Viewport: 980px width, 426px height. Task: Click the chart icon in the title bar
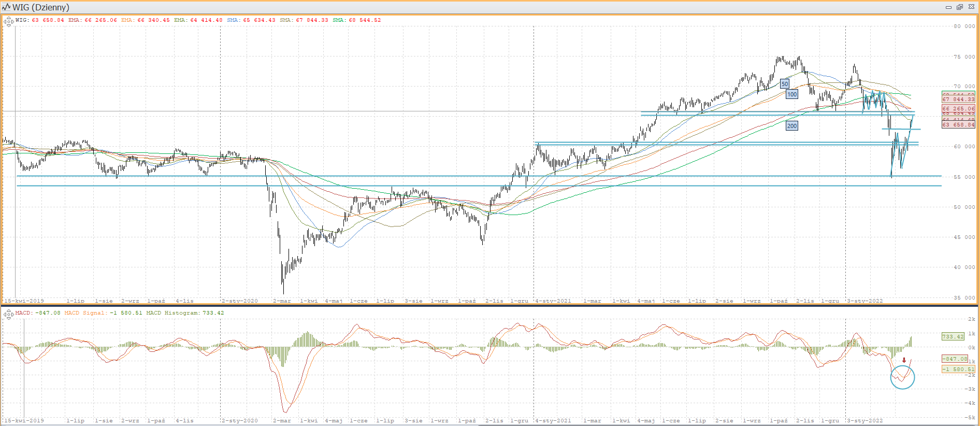tap(6, 7)
